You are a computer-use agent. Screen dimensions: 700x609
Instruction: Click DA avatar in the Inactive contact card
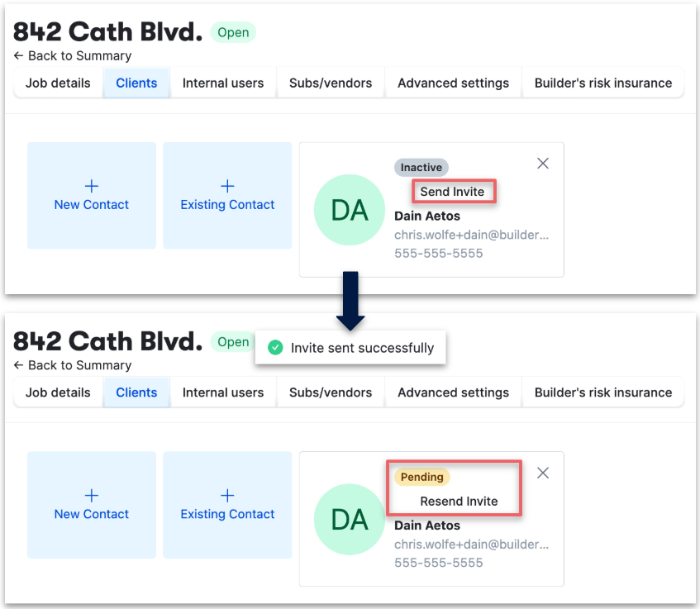pyautogui.click(x=350, y=210)
